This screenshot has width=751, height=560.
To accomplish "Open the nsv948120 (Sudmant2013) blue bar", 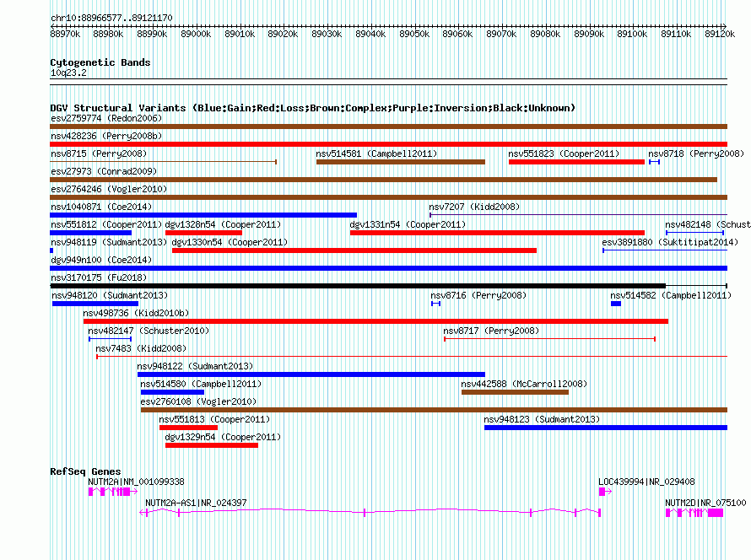I will 95,304.
